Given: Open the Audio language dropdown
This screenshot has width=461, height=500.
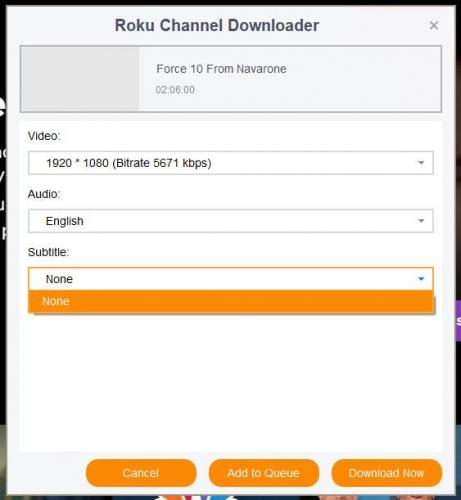Looking at the screenshot, I should 231,221.
